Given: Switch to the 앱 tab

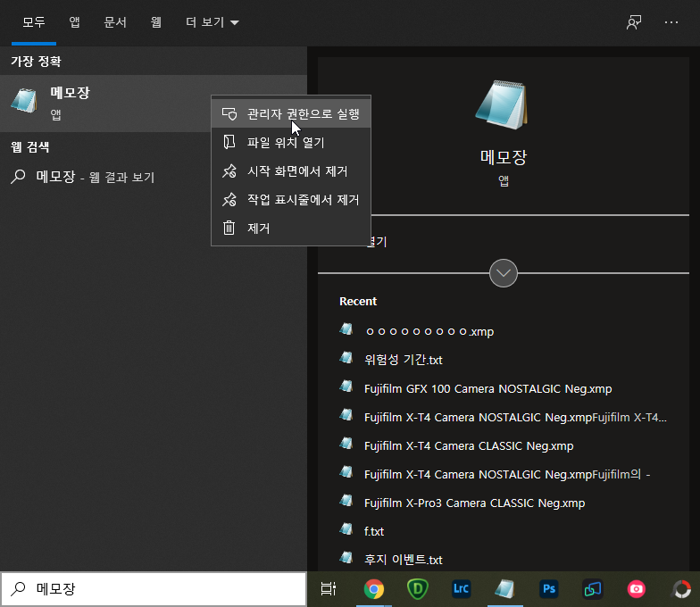Looking at the screenshot, I should 75,22.
